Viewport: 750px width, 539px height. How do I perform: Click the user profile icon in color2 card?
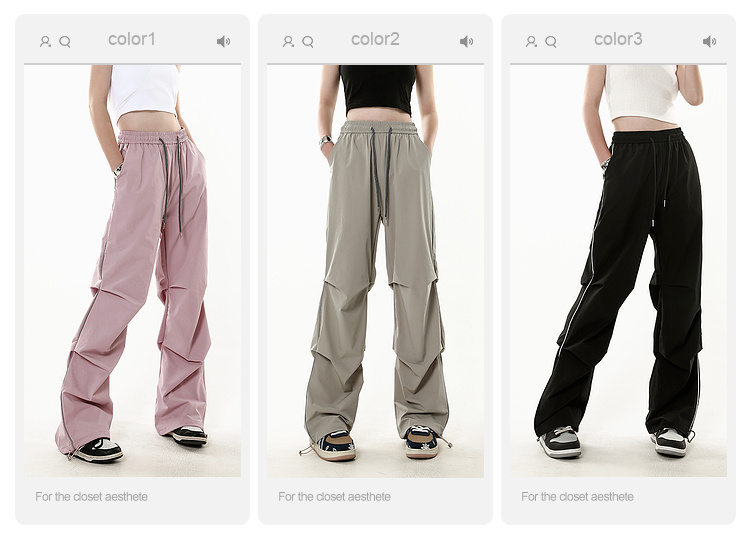click(288, 42)
